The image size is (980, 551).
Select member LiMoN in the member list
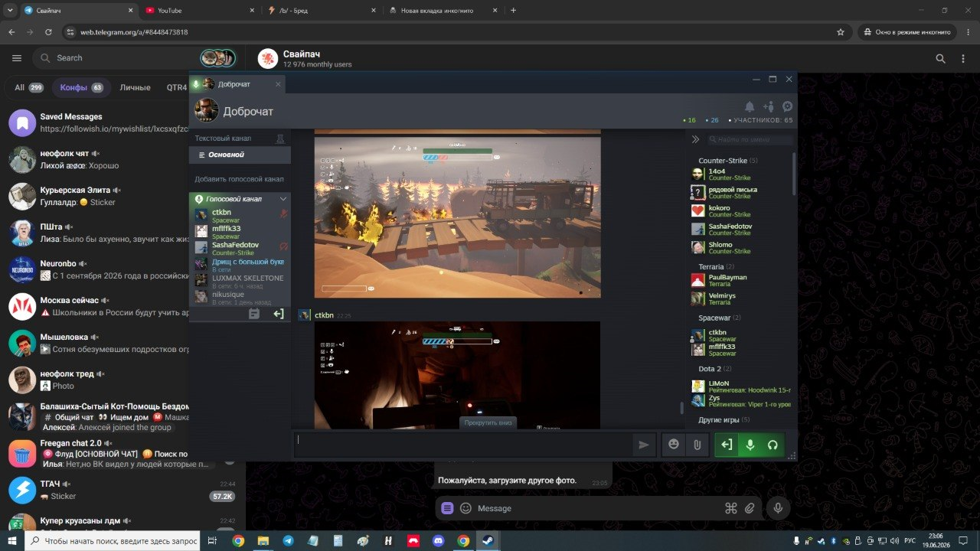click(x=740, y=386)
